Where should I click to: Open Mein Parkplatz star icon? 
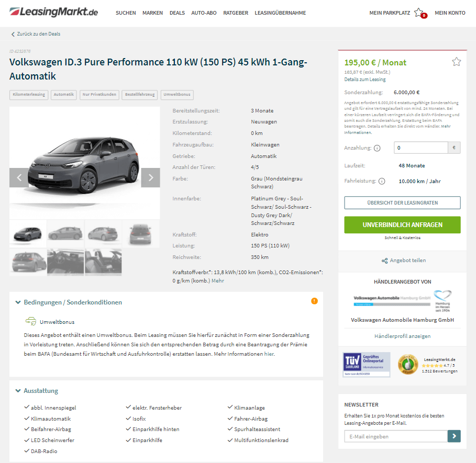[x=420, y=13]
